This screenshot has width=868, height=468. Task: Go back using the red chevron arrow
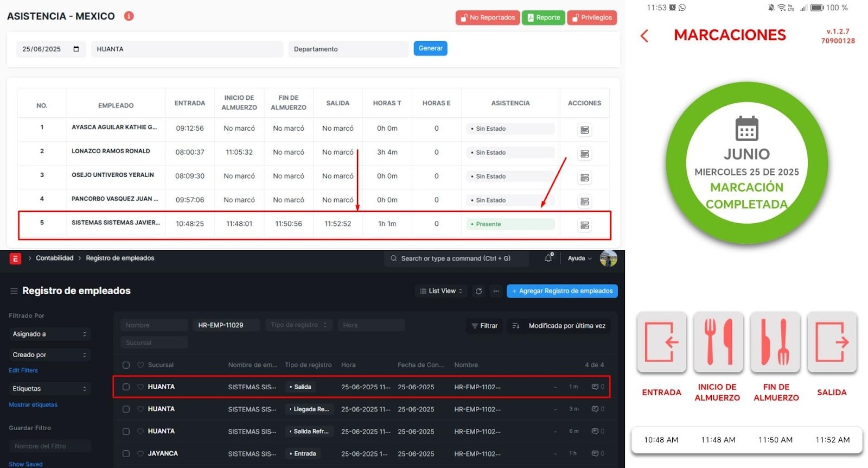click(x=644, y=36)
